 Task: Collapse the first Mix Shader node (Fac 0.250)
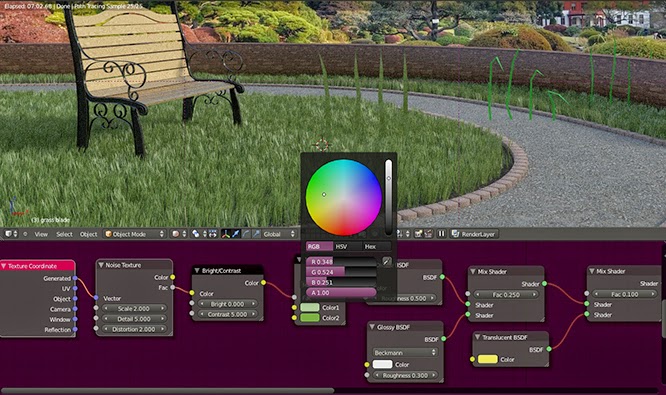[x=473, y=271]
